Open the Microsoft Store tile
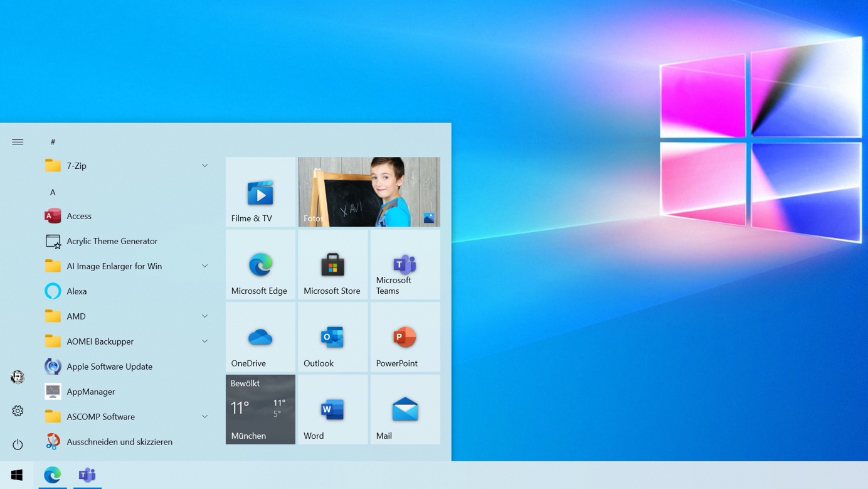 [332, 264]
